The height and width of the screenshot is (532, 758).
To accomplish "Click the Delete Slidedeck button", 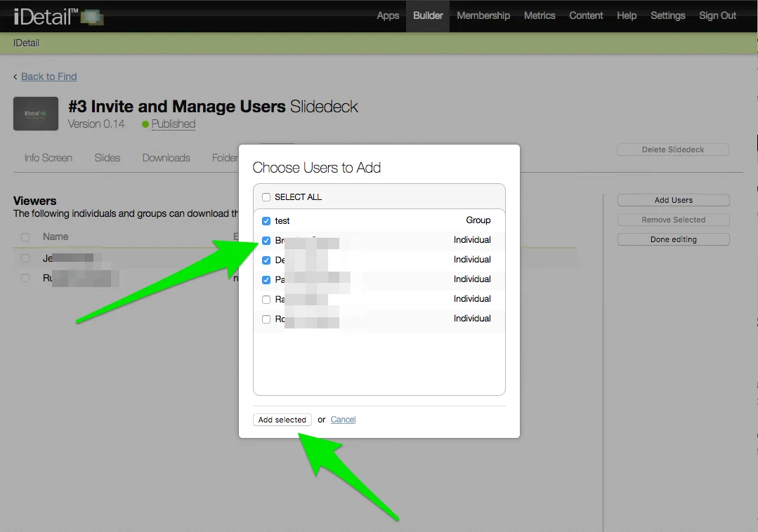I will [x=672, y=149].
